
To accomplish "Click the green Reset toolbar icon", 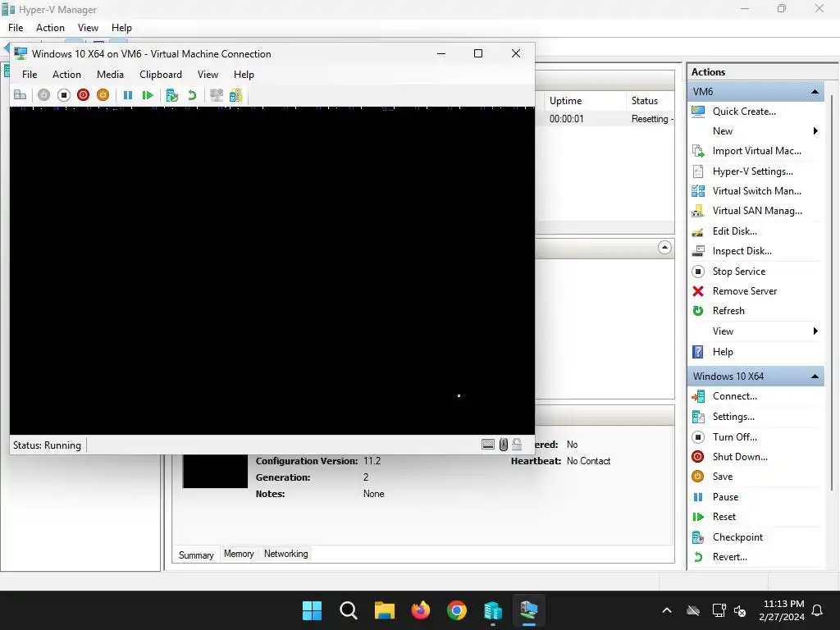I will click(148, 95).
